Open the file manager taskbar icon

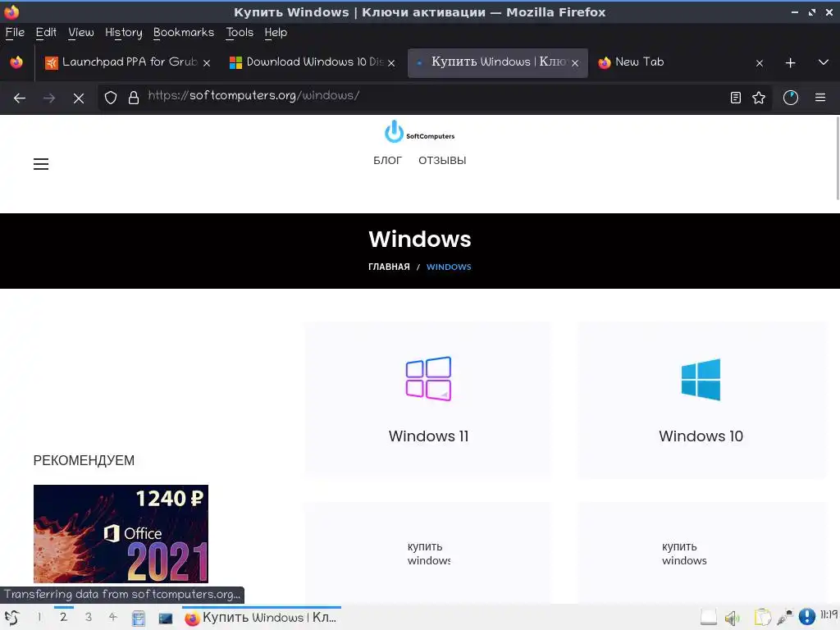pyautogui.click(x=139, y=619)
